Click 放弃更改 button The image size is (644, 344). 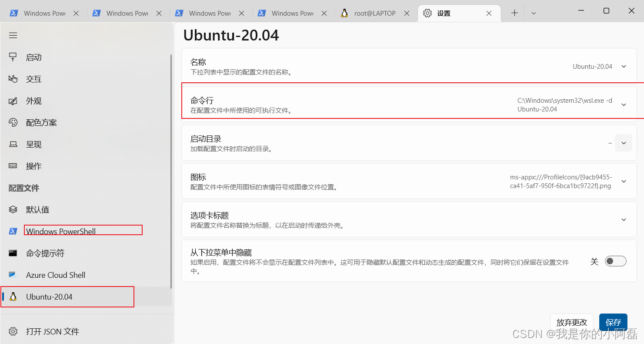(572, 322)
